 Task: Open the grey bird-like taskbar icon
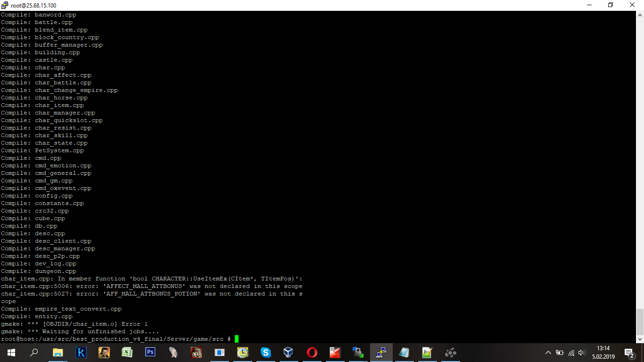click(173, 352)
